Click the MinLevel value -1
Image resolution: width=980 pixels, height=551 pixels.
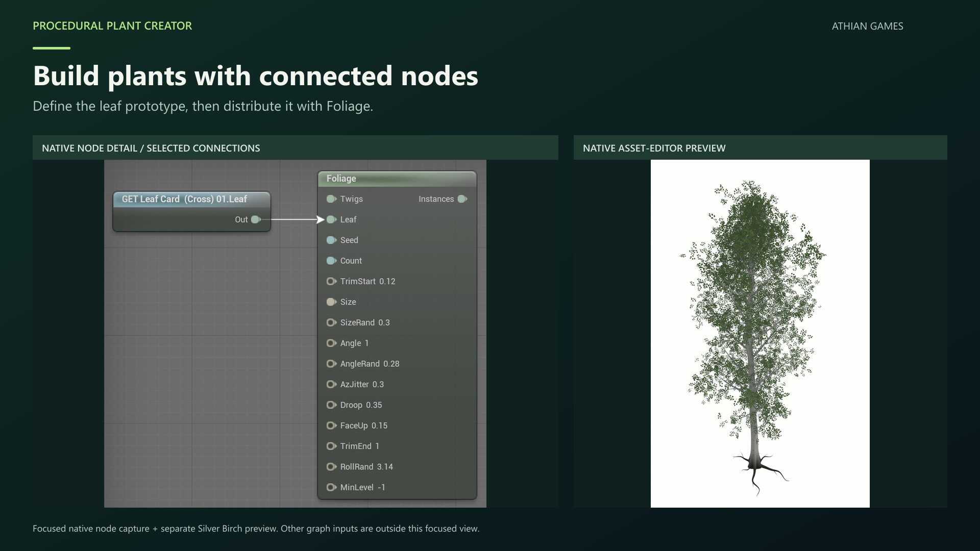pyautogui.click(x=381, y=488)
